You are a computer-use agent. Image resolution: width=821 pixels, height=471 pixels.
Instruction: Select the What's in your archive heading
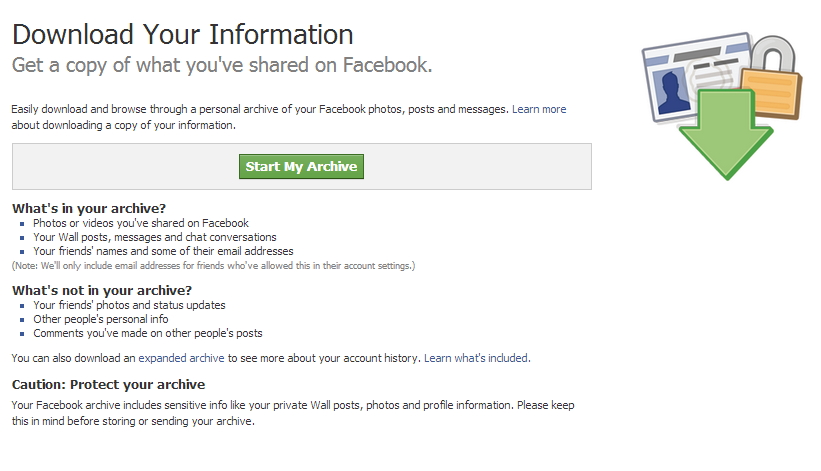coord(89,208)
